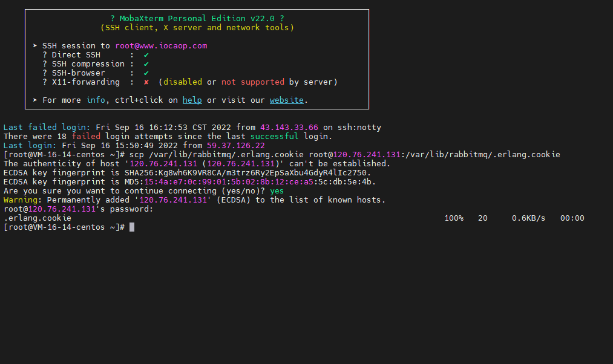Click the 00:00 transfer time
This screenshot has width=613, height=364.
[572, 218]
